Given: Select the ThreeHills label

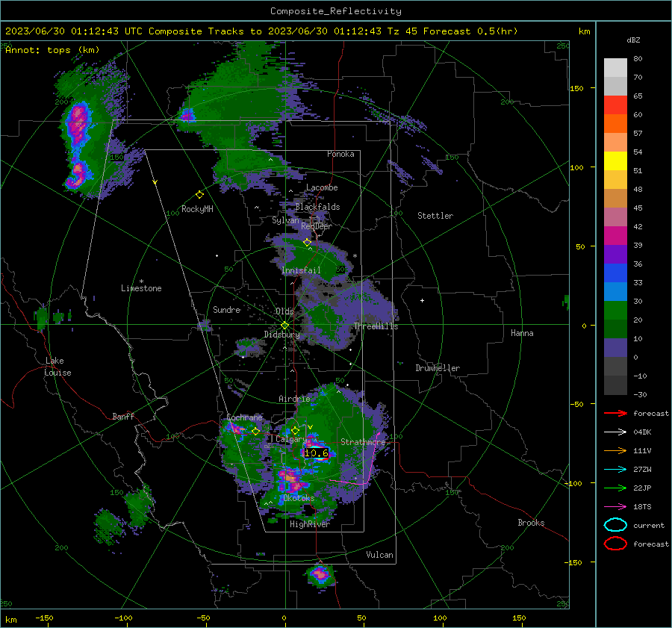Looking at the screenshot, I should (376, 326).
